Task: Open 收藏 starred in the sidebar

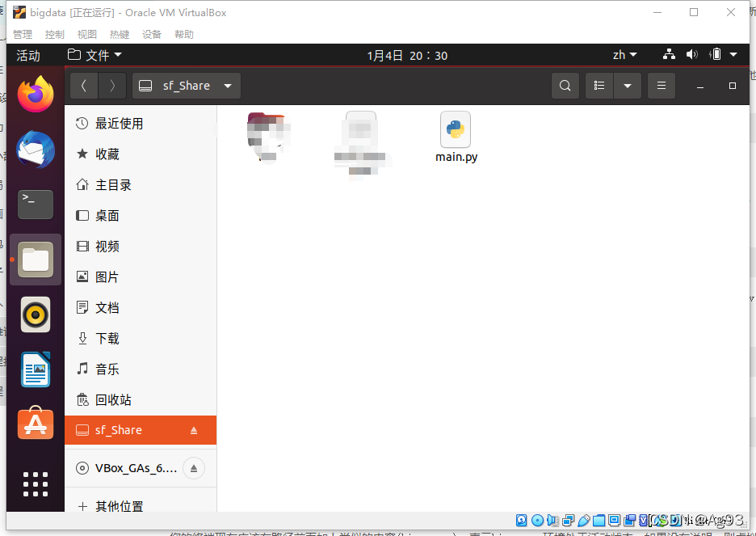Action: [x=141, y=154]
